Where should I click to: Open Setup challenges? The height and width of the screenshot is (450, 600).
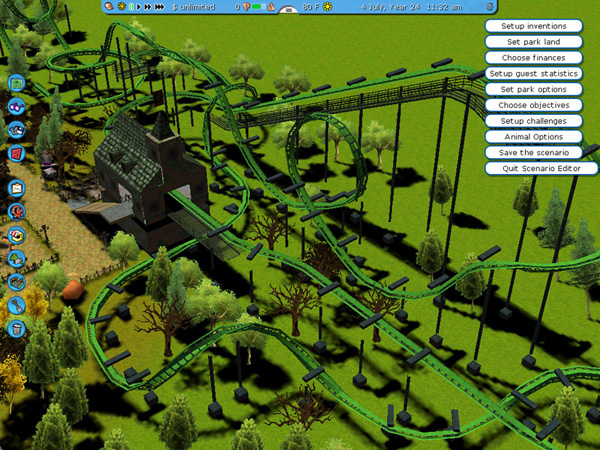point(534,121)
